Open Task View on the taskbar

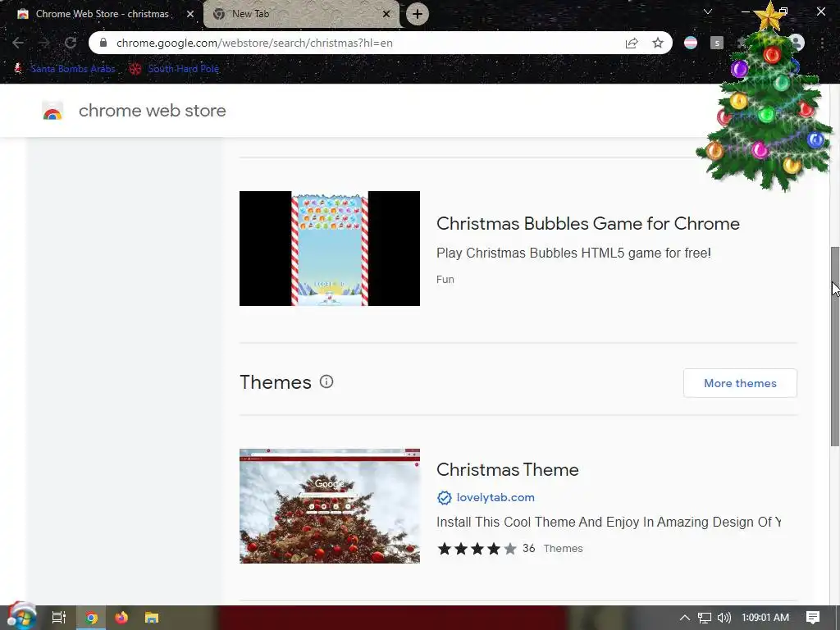[58, 618]
